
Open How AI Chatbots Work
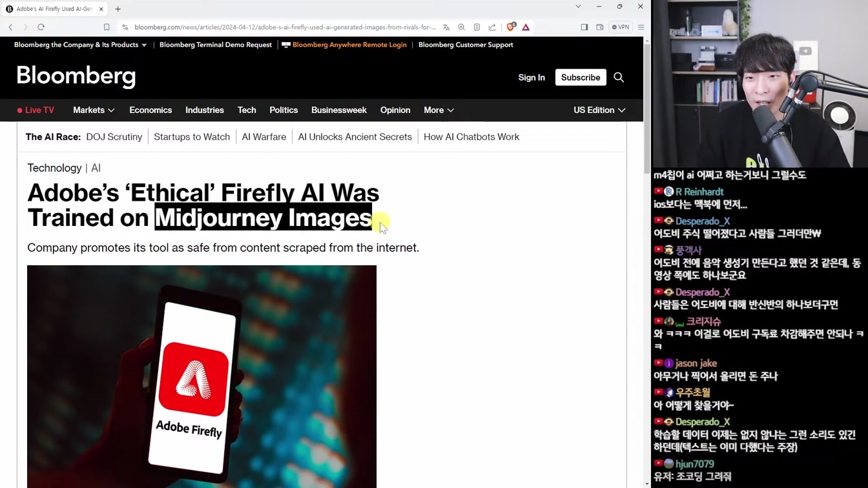[471, 137]
